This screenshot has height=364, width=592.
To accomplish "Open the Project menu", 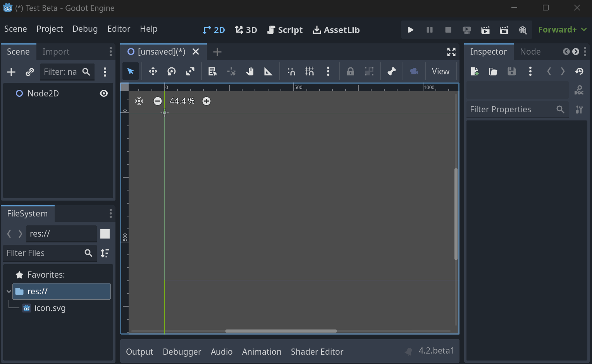I will [50, 29].
